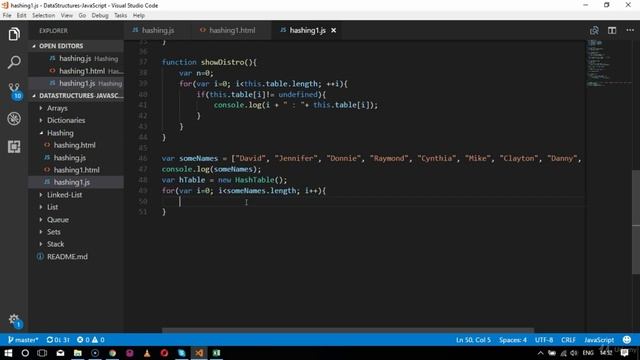Open Task View on the taskbar
The width and height of the screenshot is (640, 360).
tap(42, 353)
